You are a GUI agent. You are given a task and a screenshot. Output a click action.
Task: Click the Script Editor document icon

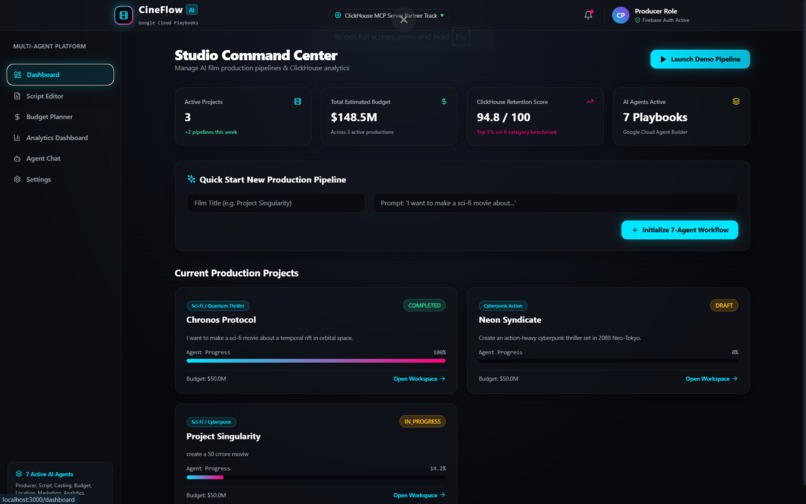coord(17,96)
